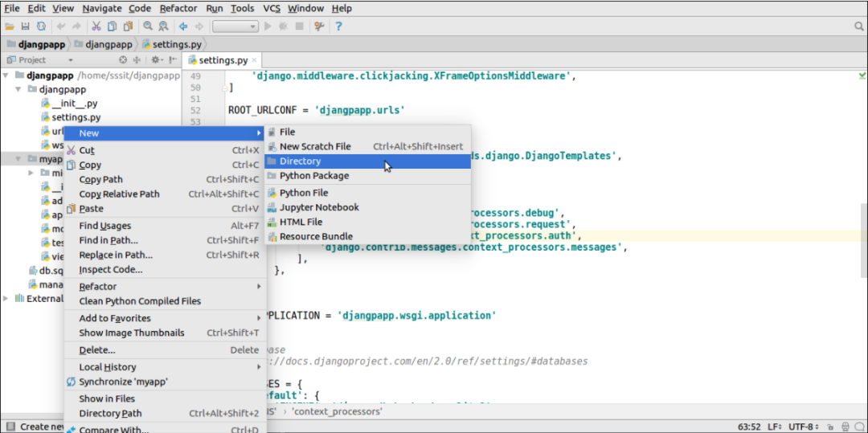
Task: Click the 63:52 cursor position indicator
Action: click(751, 427)
